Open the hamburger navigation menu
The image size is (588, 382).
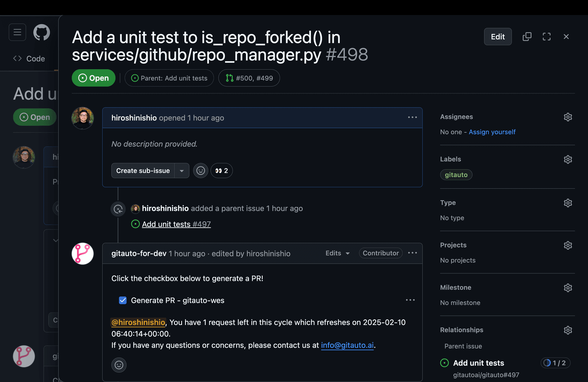click(x=17, y=32)
